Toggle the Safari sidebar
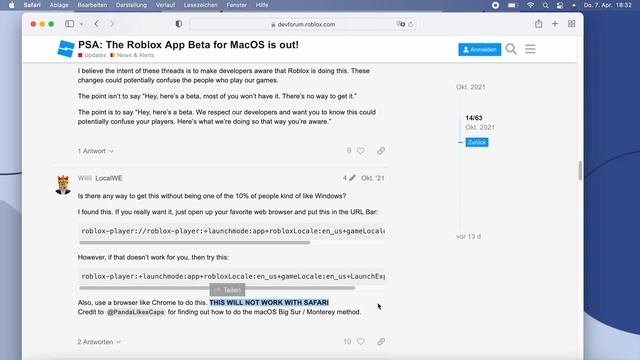This screenshot has width=640, height=360. coord(70,24)
